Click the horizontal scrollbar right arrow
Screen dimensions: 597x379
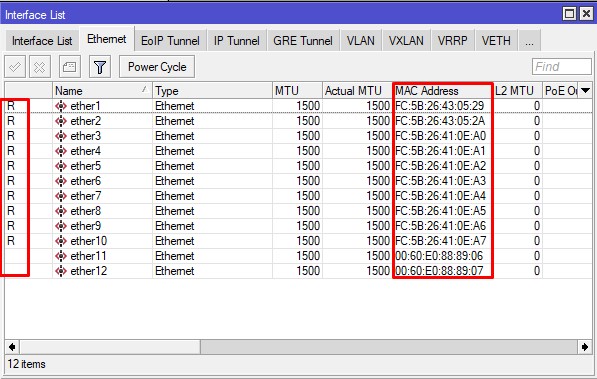(585, 347)
